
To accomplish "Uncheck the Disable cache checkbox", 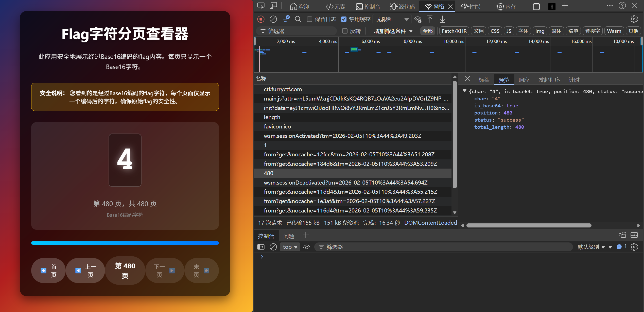I will click(344, 19).
